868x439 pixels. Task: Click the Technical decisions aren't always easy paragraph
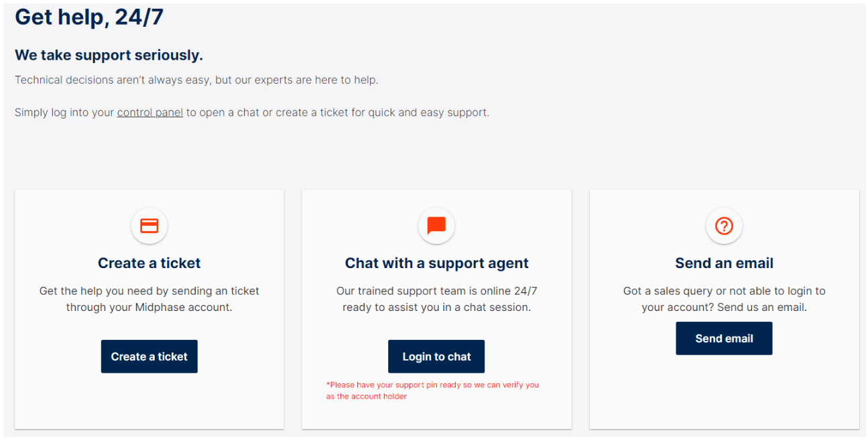pos(196,80)
